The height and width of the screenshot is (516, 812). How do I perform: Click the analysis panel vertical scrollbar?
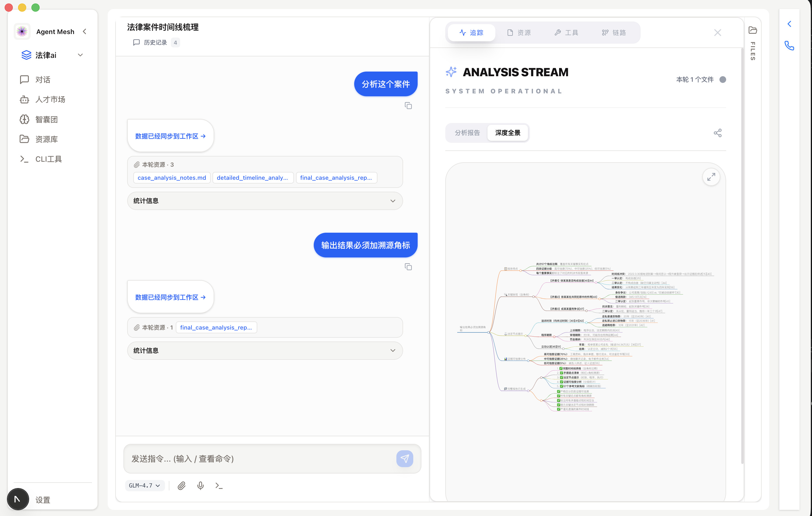coord(742,256)
